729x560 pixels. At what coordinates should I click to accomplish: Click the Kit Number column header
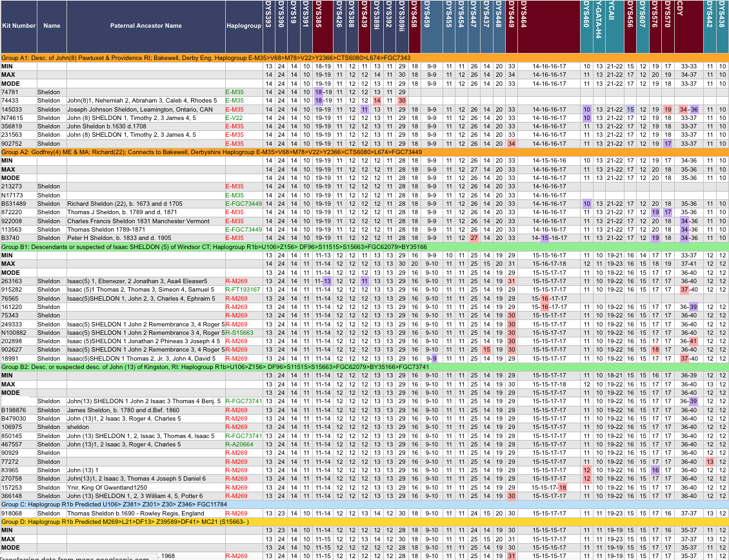19,26
